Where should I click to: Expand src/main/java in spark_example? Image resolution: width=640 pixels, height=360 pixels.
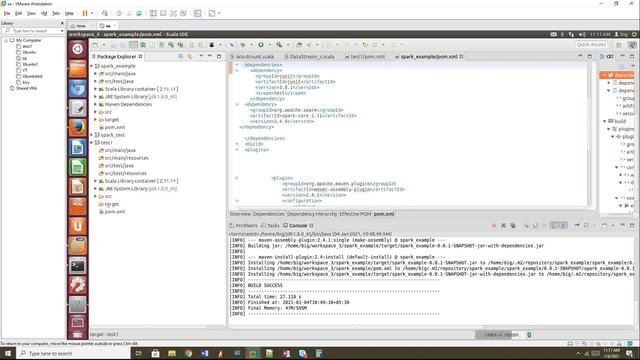96,74
